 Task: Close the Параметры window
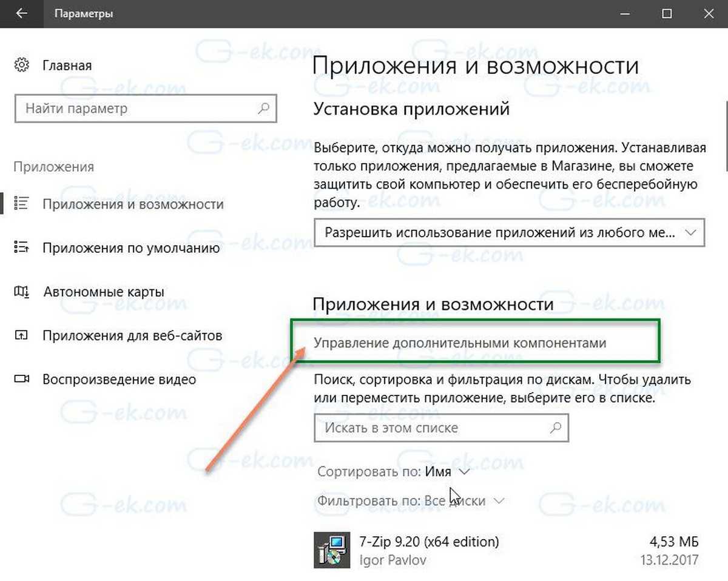coord(710,13)
